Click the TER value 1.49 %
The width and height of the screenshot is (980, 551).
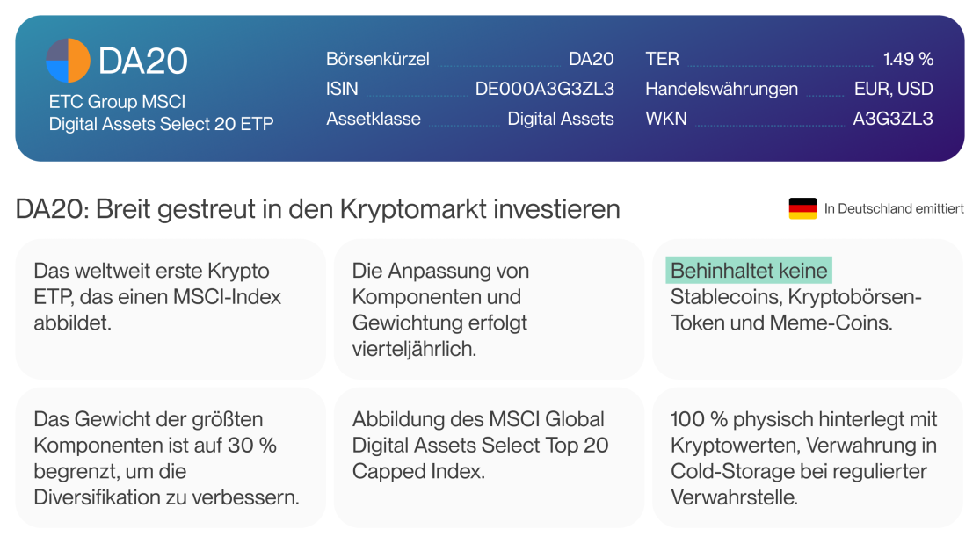pyautogui.click(x=908, y=60)
